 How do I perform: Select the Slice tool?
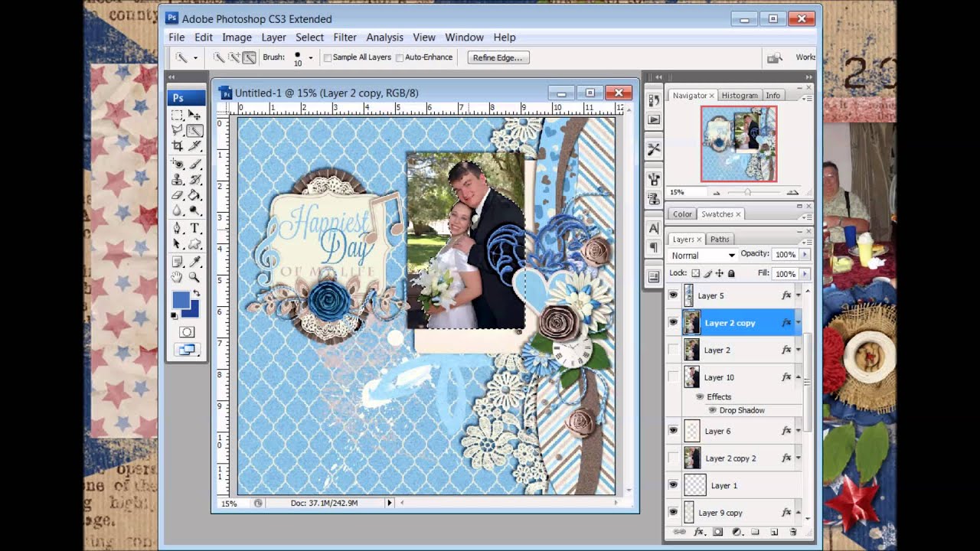194,146
